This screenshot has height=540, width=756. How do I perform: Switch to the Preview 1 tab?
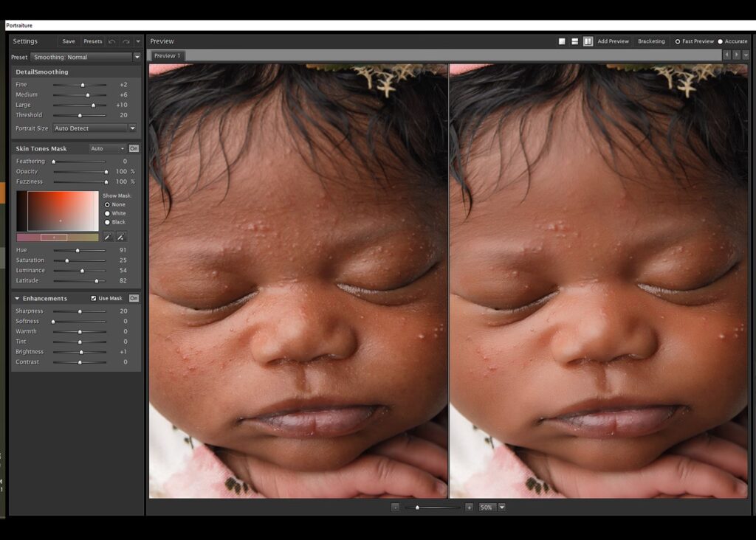pyautogui.click(x=167, y=56)
